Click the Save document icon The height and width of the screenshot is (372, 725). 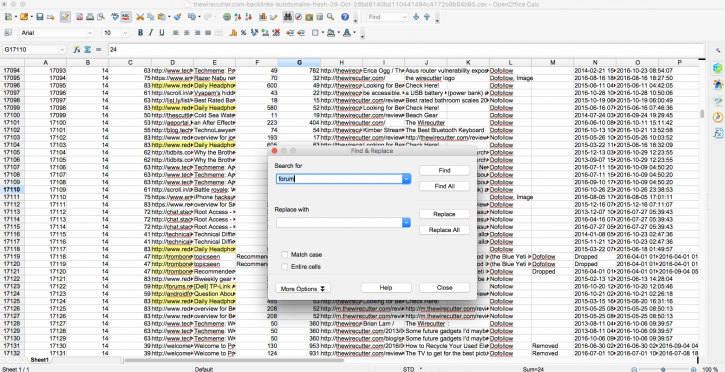click(x=40, y=17)
